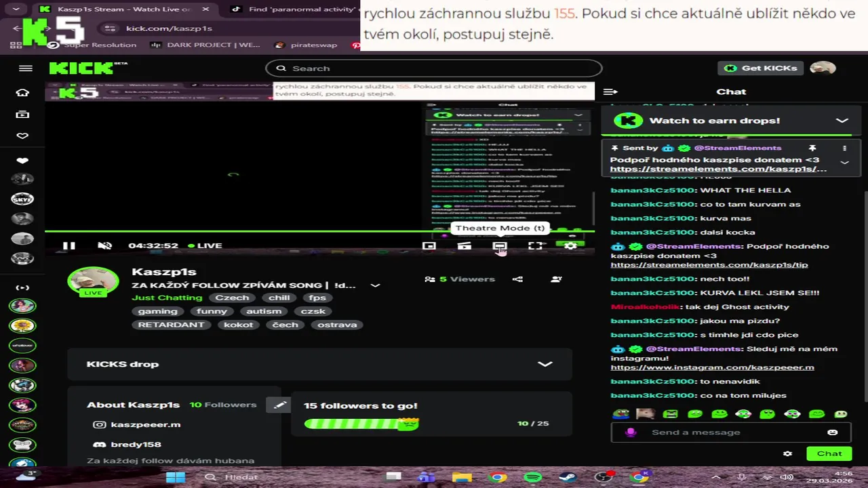
Task: Open emoji picker in chat input
Action: click(x=832, y=432)
